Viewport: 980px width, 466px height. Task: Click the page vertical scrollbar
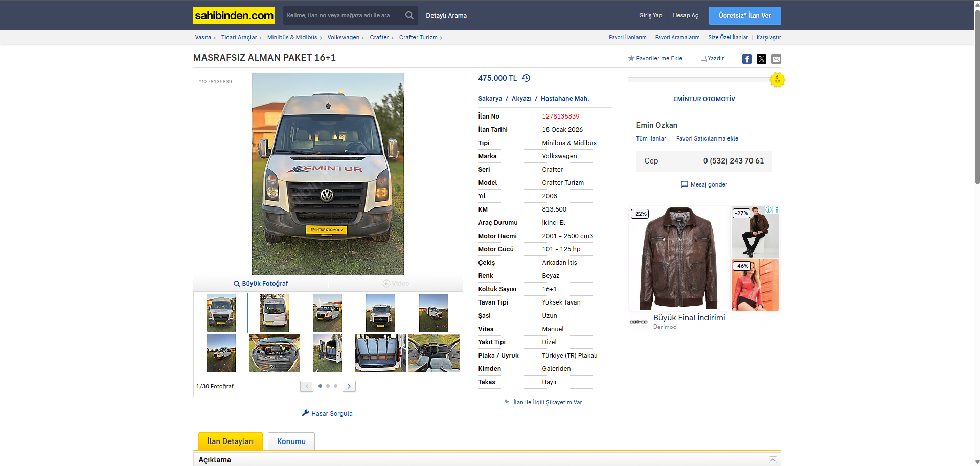pos(977,97)
